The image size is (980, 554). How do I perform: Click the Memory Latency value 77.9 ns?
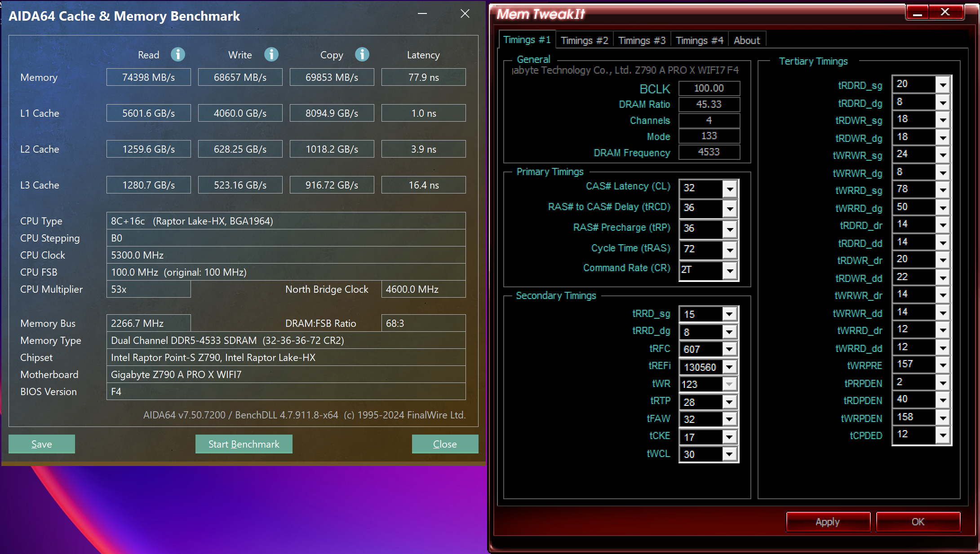point(424,77)
